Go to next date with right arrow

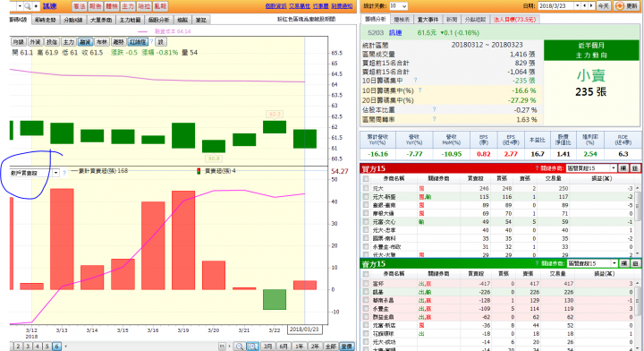point(591,5)
